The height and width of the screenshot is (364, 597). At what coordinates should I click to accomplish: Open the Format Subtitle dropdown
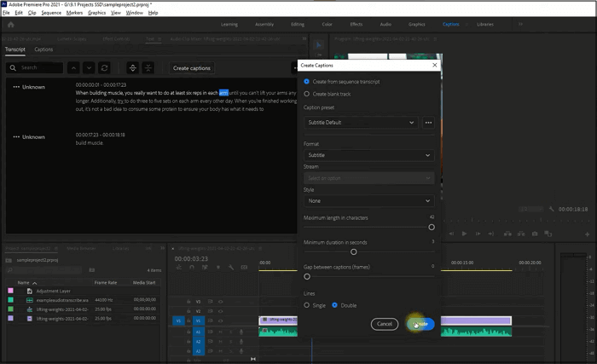(368, 155)
